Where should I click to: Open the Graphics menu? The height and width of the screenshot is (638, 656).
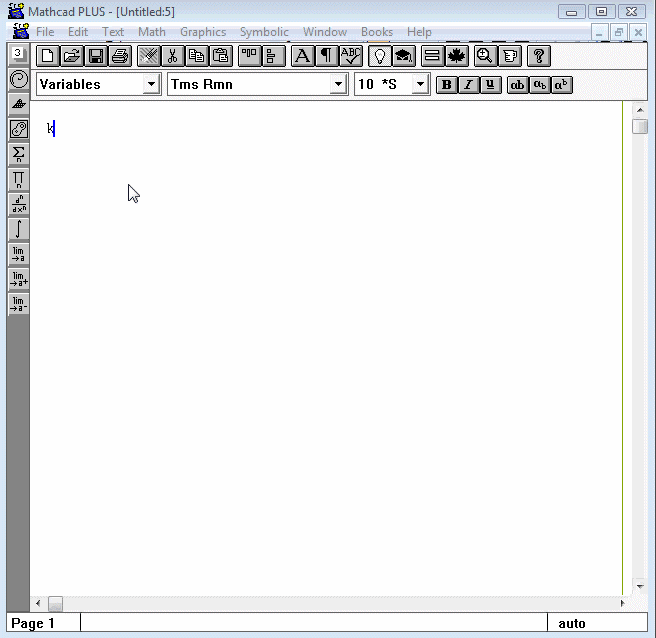pos(203,32)
